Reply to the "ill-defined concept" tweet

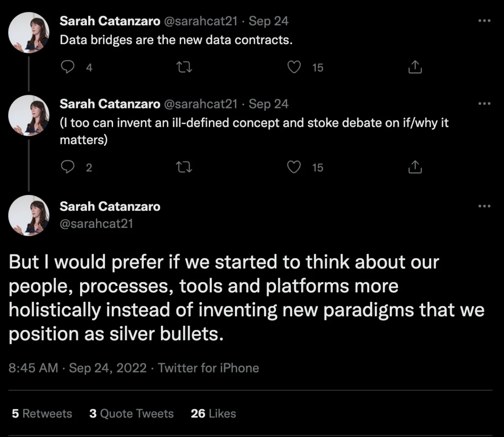point(67,167)
